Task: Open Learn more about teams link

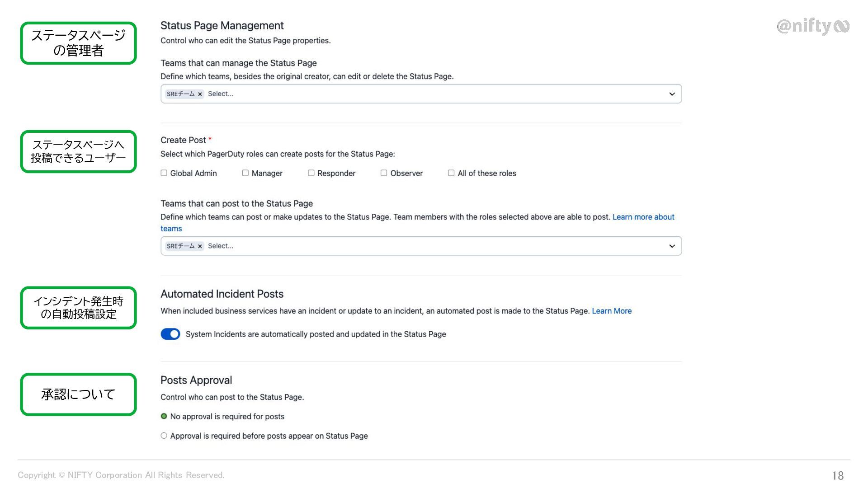Action: point(643,217)
